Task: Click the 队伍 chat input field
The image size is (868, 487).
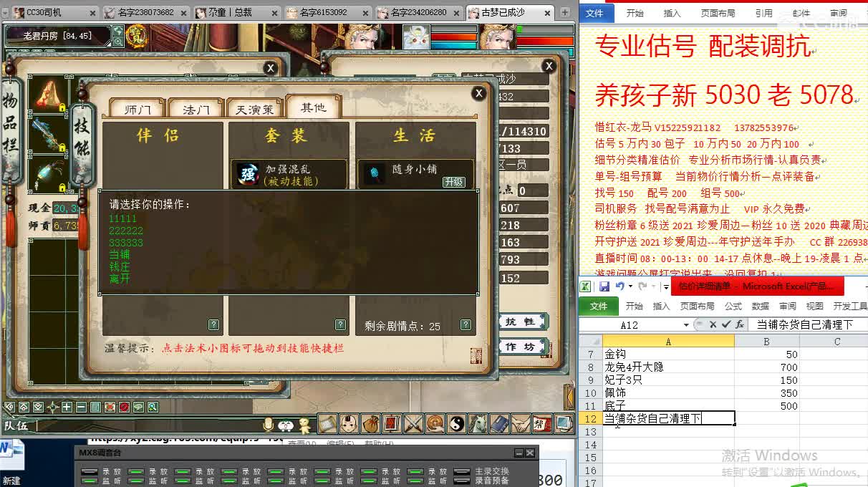Action: pyautogui.click(x=147, y=426)
